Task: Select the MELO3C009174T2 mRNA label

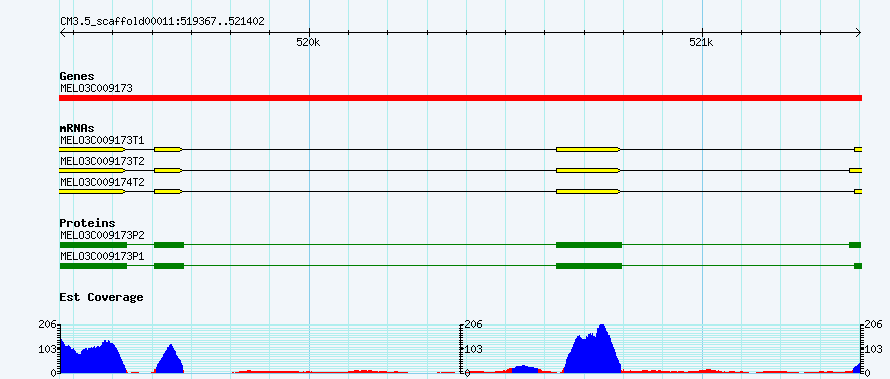Action: click(102, 183)
